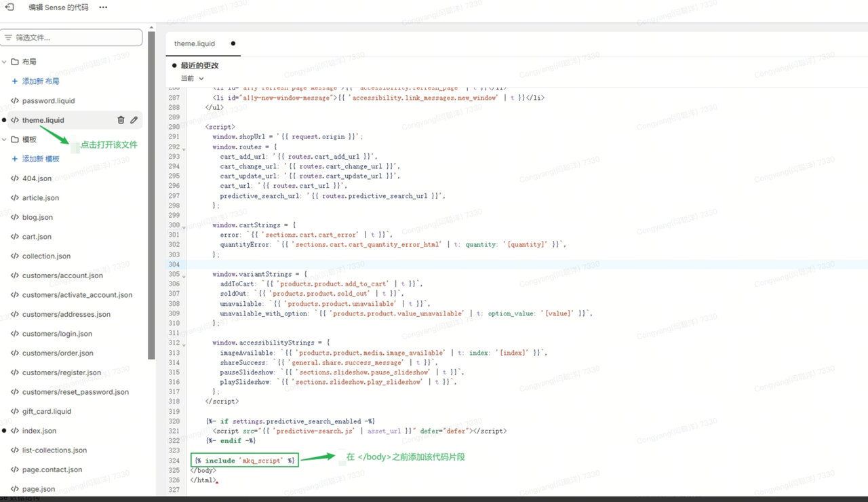Collapse the 模板 folder

[4, 140]
